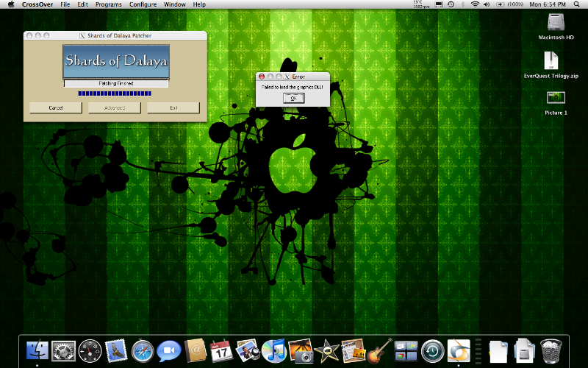Click the Patching Finished status field
The image size is (588, 368).
tap(116, 83)
